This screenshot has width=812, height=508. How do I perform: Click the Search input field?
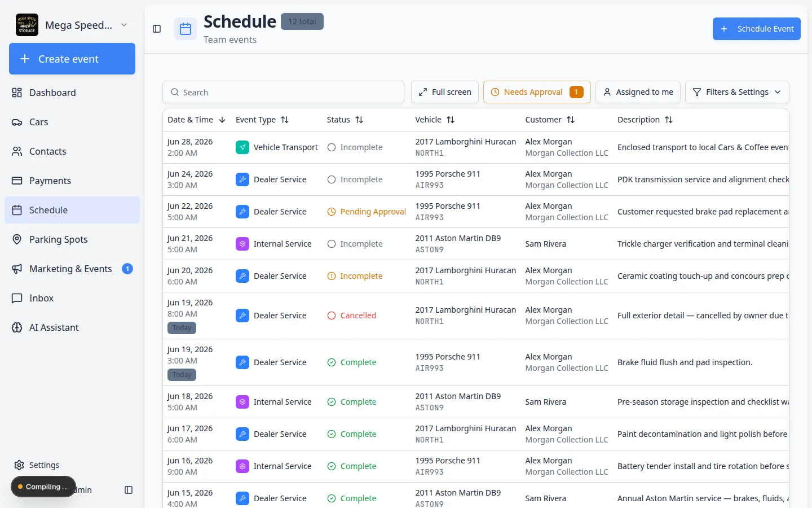coord(283,92)
